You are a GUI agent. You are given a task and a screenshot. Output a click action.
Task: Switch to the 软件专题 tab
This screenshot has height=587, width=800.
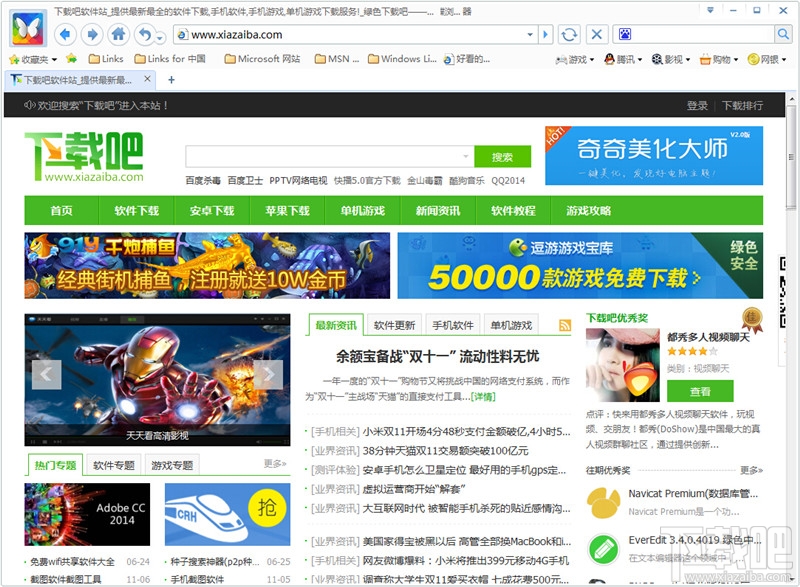click(x=114, y=465)
